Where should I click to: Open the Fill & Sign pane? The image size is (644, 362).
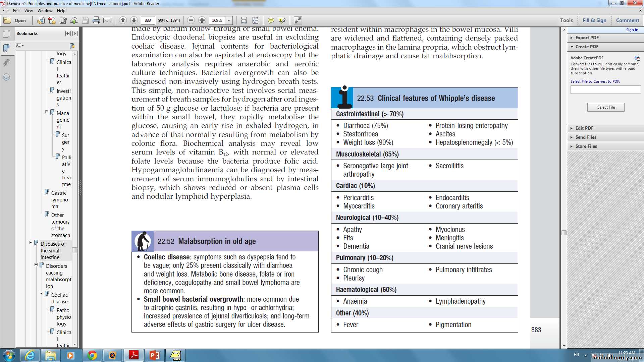click(x=594, y=20)
